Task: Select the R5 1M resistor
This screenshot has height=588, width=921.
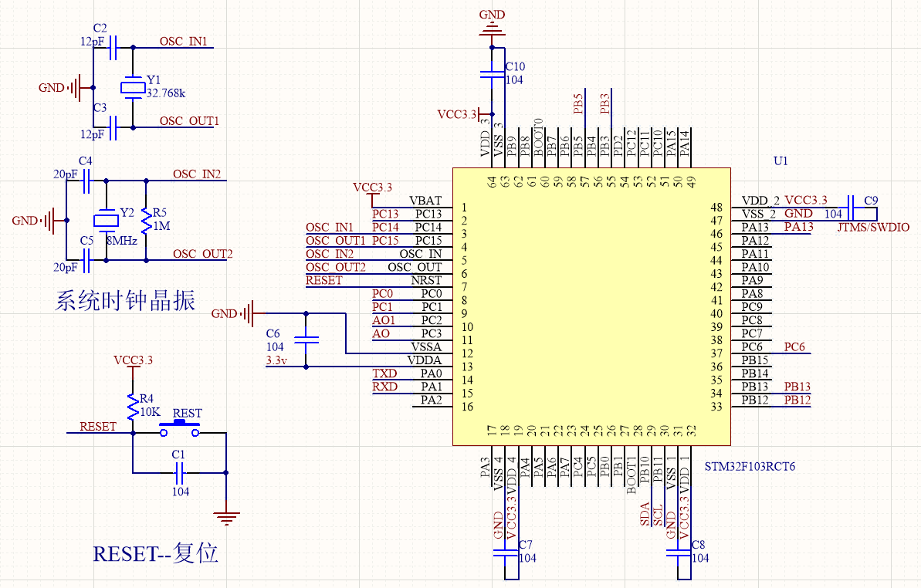Action: [146, 221]
